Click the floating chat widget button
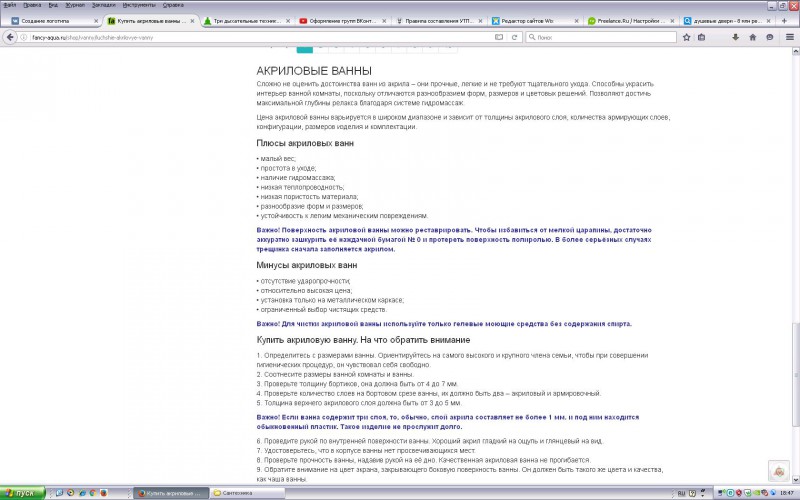Screen dimensions: 800x500 (x=779, y=471)
